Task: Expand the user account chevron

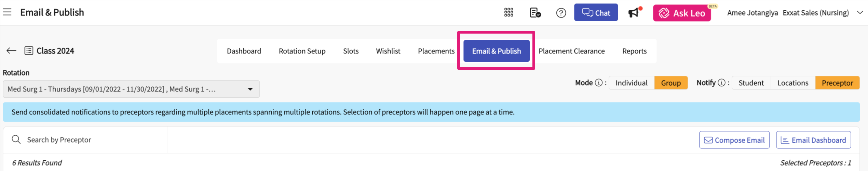Action: pos(860,13)
